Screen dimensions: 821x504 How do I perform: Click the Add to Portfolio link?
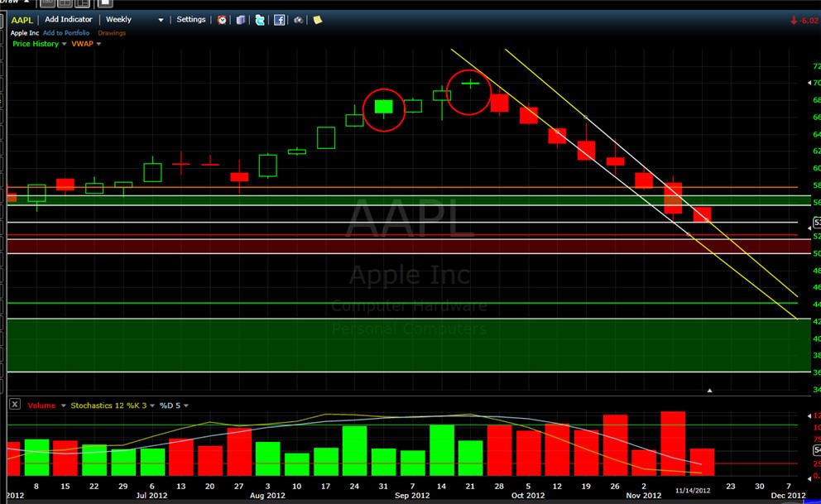pos(66,32)
